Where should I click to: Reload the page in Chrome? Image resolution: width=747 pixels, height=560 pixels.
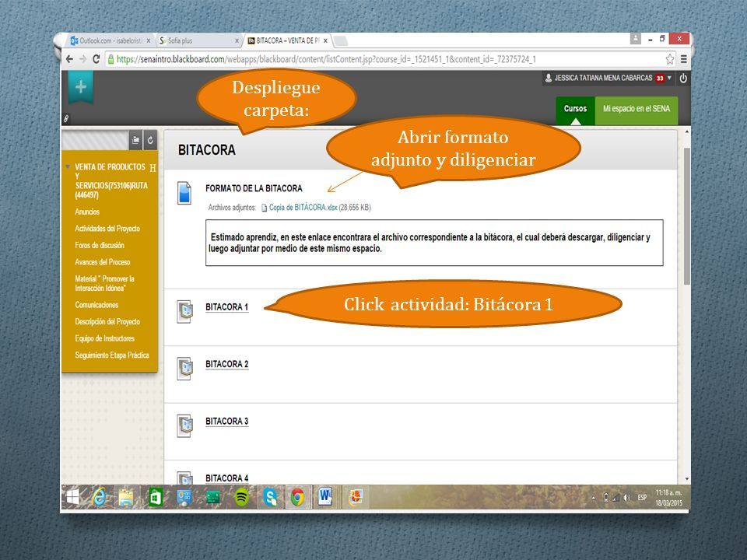pyautogui.click(x=96, y=59)
